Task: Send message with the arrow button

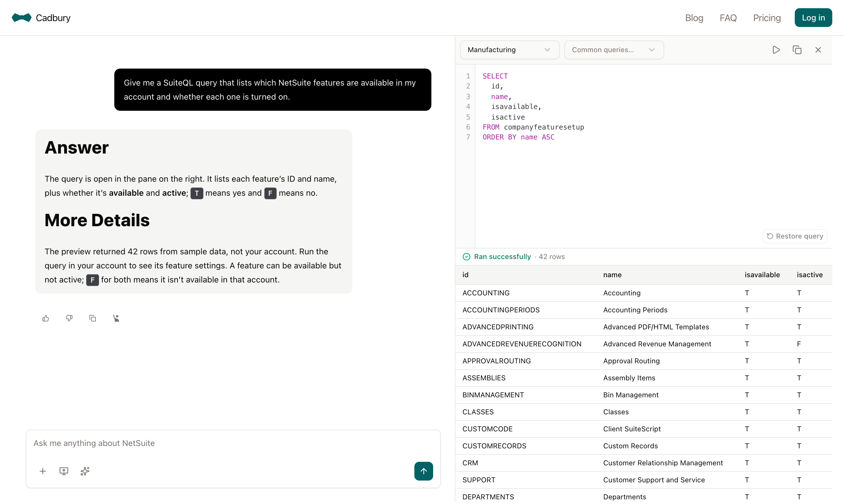Action: [423, 471]
